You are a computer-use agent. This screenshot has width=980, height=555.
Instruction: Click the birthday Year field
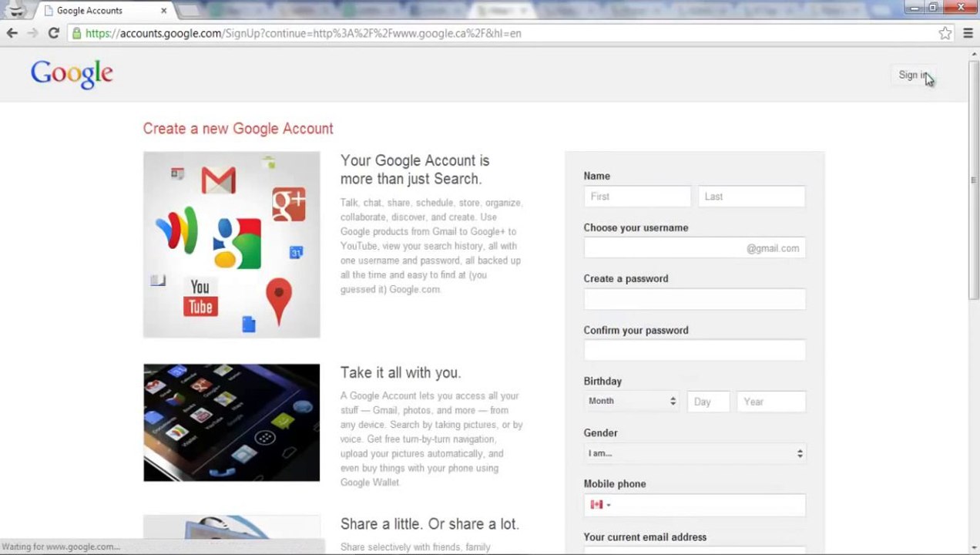pyautogui.click(x=771, y=402)
